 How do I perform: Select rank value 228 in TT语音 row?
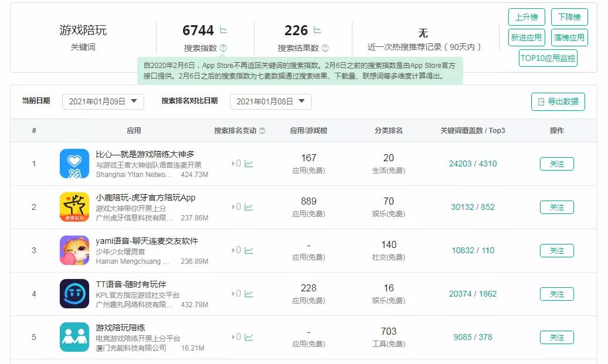coord(308,288)
